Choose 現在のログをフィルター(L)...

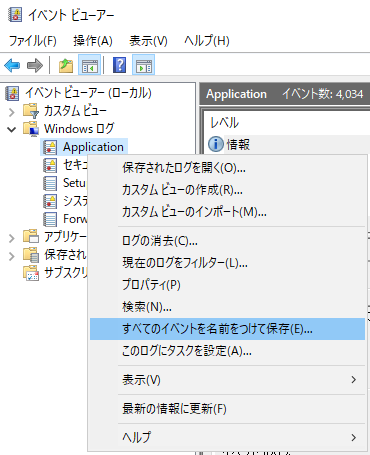[227, 263]
